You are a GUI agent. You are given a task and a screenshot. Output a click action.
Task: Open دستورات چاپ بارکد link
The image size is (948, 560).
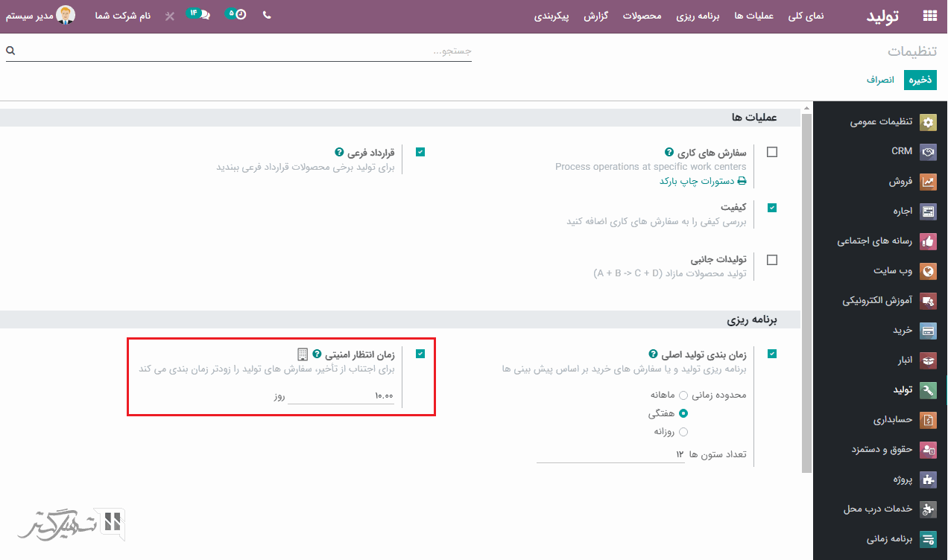[703, 181]
